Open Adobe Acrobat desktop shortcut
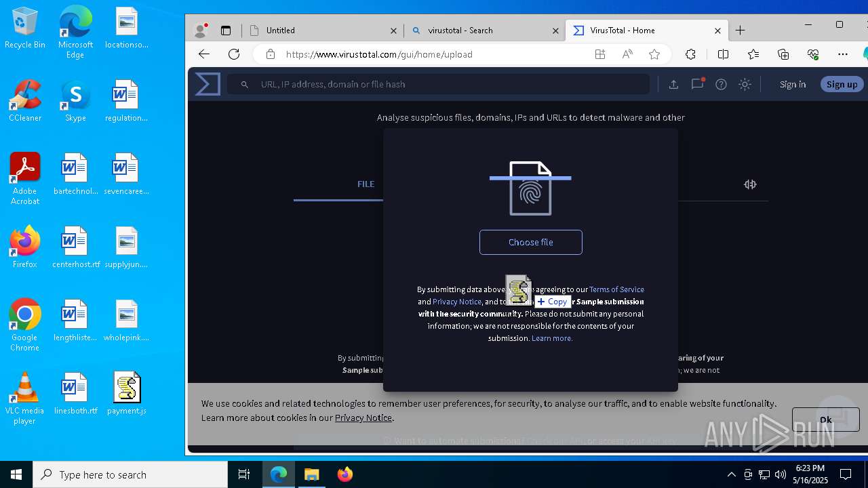Image resolution: width=868 pixels, height=488 pixels. point(25,179)
